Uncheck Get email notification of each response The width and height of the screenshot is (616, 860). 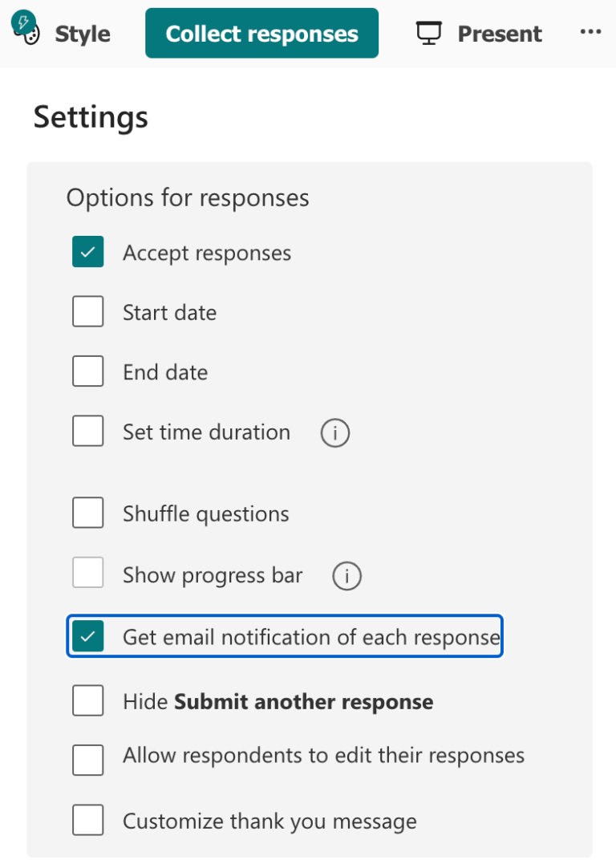pos(87,636)
